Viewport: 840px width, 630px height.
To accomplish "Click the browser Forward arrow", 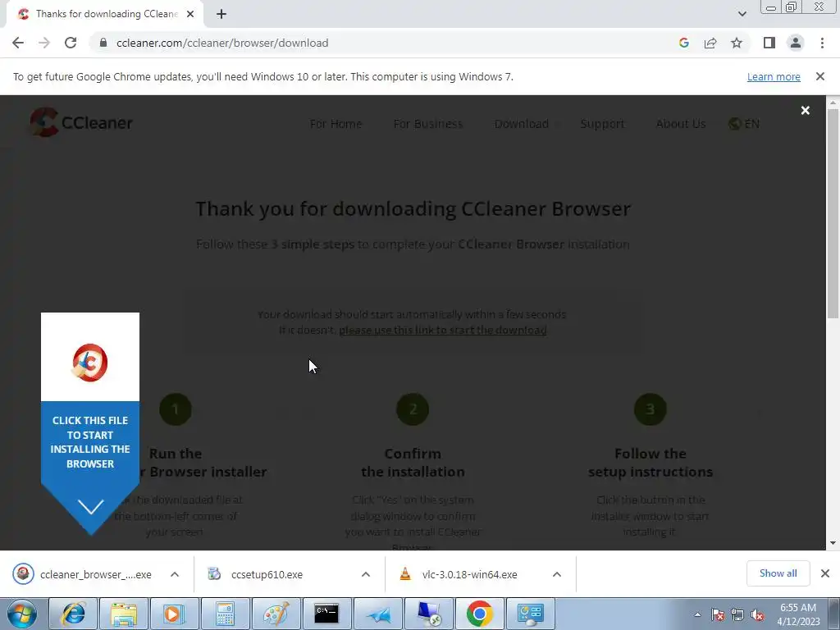I will (44, 43).
